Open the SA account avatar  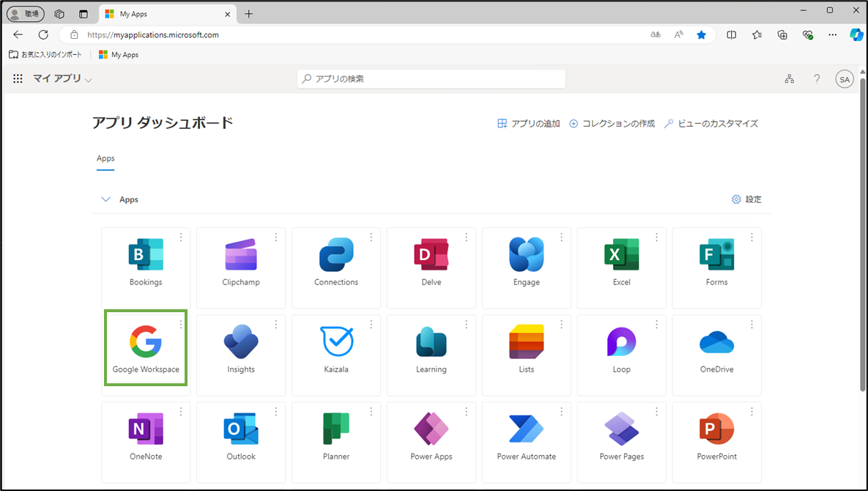pyautogui.click(x=845, y=79)
